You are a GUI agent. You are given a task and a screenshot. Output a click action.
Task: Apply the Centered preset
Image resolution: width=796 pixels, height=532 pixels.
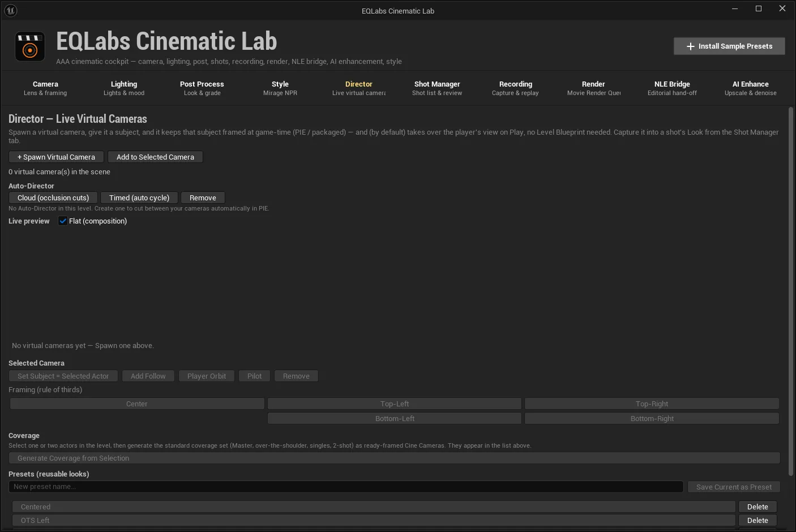click(x=374, y=507)
